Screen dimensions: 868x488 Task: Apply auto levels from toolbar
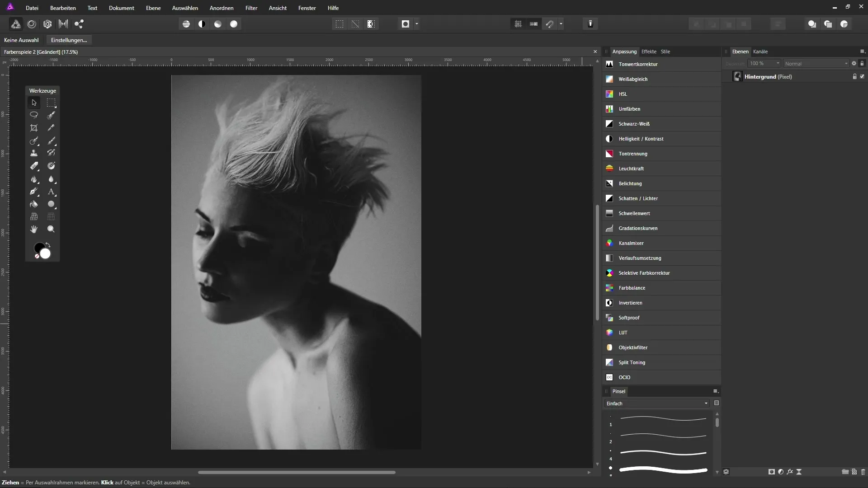(x=186, y=24)
